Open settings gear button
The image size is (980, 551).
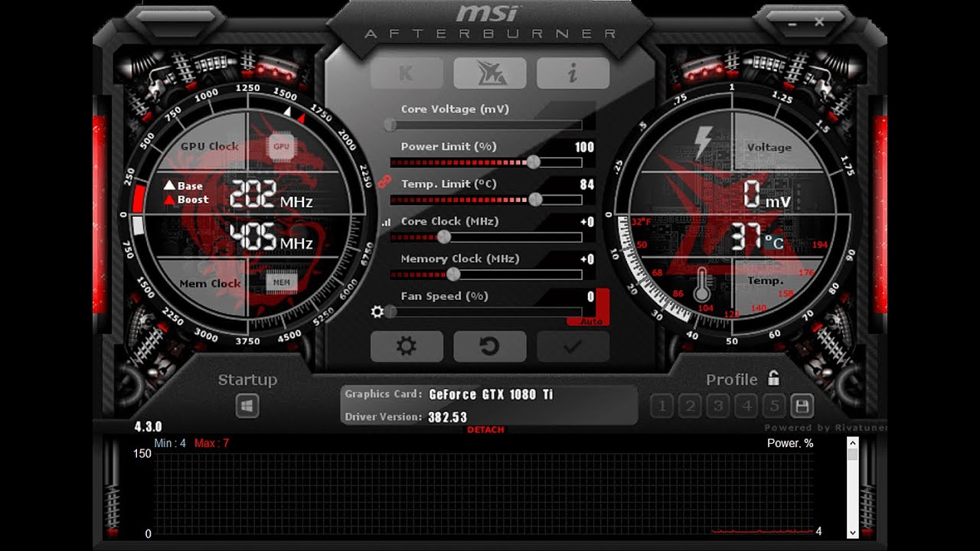(x=407, y=347)
